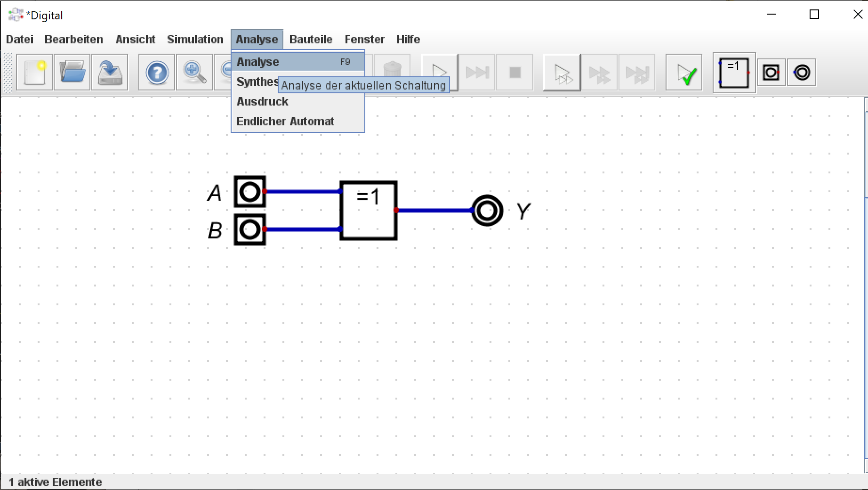Select the input component toolbar icon
Screen dimensions: 868x490
[771, 73]
